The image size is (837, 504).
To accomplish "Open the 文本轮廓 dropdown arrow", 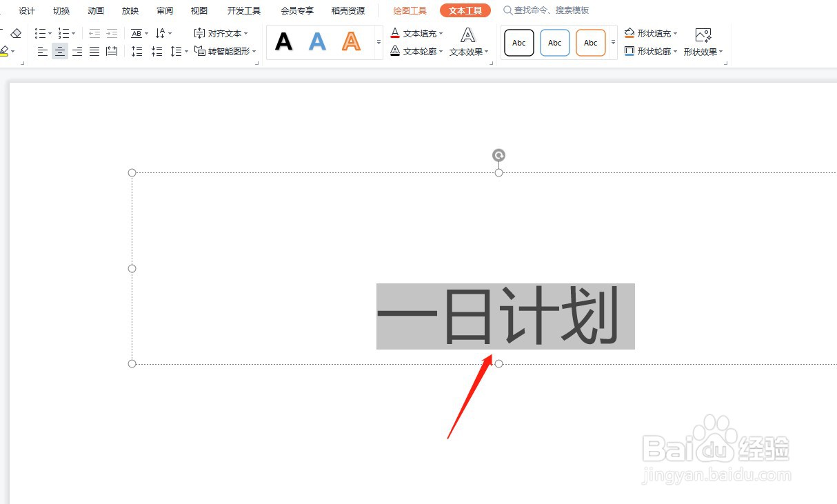I will pos(441,51).
